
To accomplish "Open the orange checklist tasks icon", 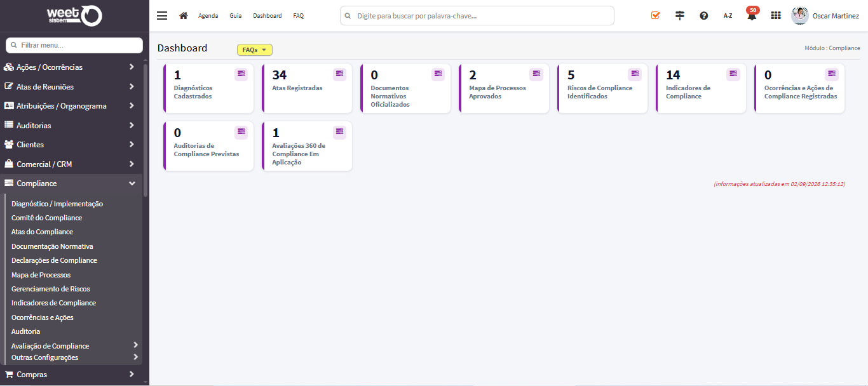I will 656,16.
